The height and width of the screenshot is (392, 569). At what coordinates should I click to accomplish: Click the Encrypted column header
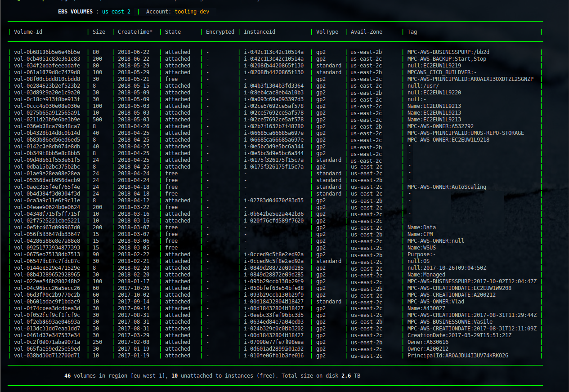coord(220,32)
